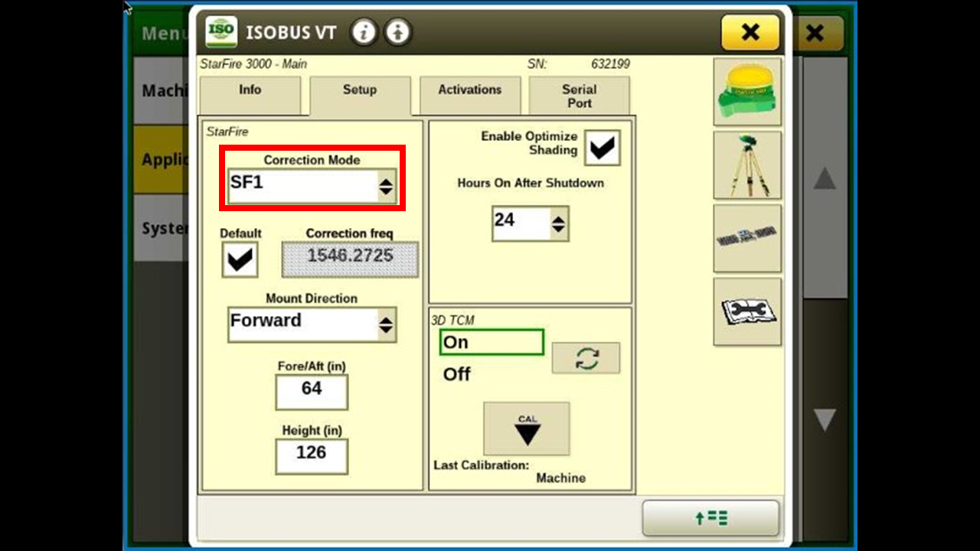
Task: Switch to the Activations tab
Action: (469, 96)
